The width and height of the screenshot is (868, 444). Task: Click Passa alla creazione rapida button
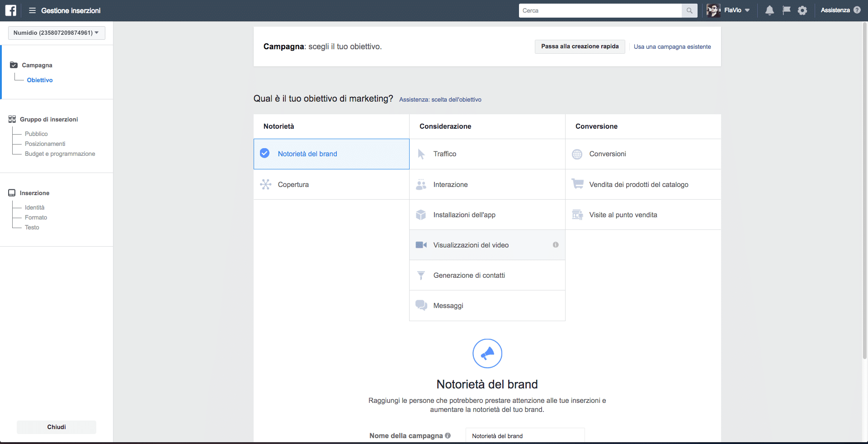tap(580, 47)
